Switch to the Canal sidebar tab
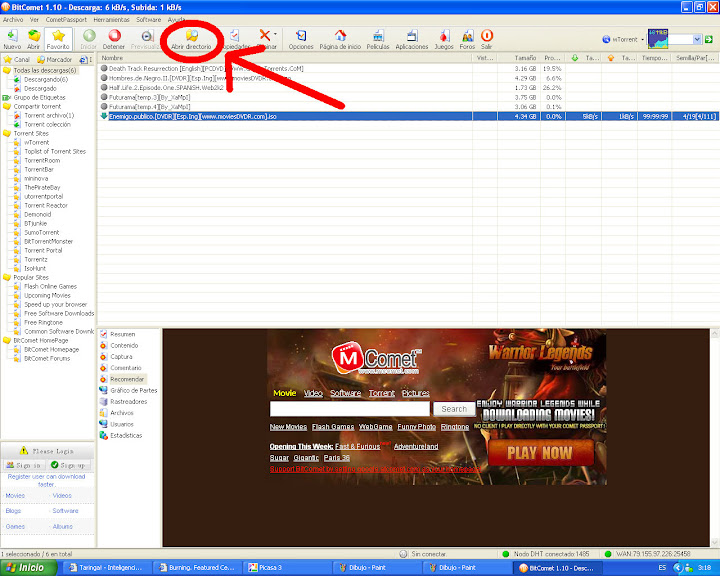This screenshot has height=576, width=720. point(17,60)
